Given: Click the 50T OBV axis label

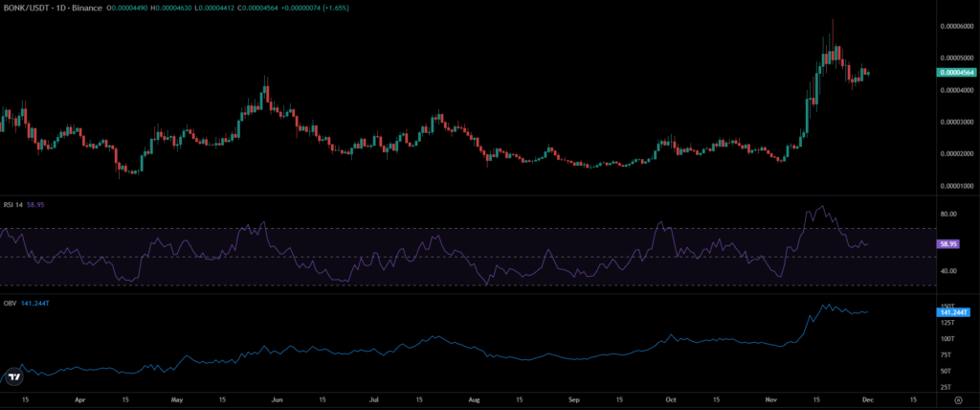Looking at the screenshot, I should click(x=947, y=371).
